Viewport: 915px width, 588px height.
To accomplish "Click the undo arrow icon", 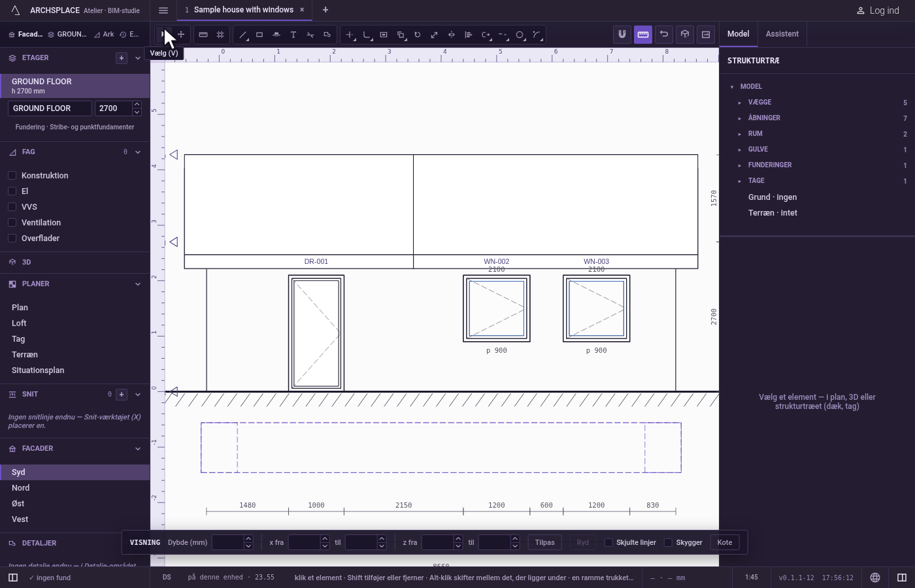I will click(664, 34).
